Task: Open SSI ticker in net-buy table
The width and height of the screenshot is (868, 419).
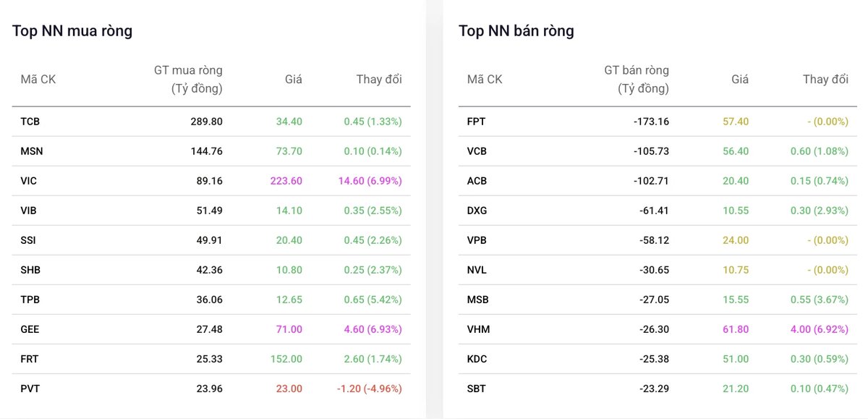Action: (x=28, y=240)
